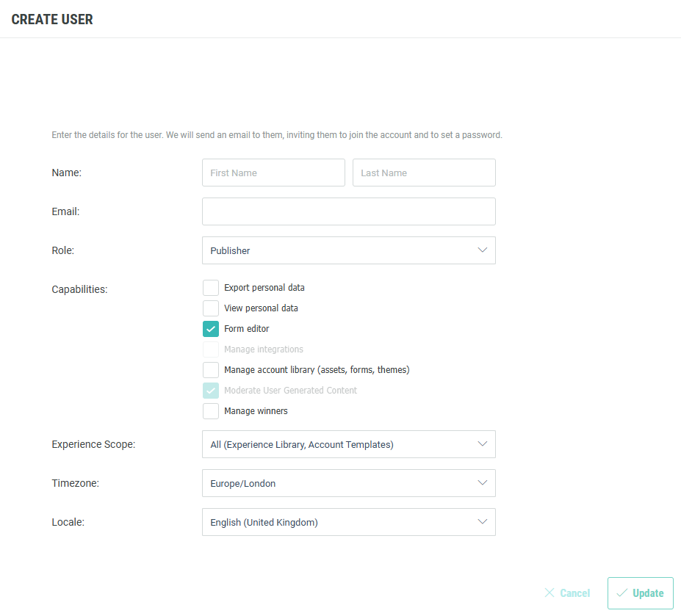Click the First Name input field
The height and width of the screenshot is (616, 681).
click(273, 173)
